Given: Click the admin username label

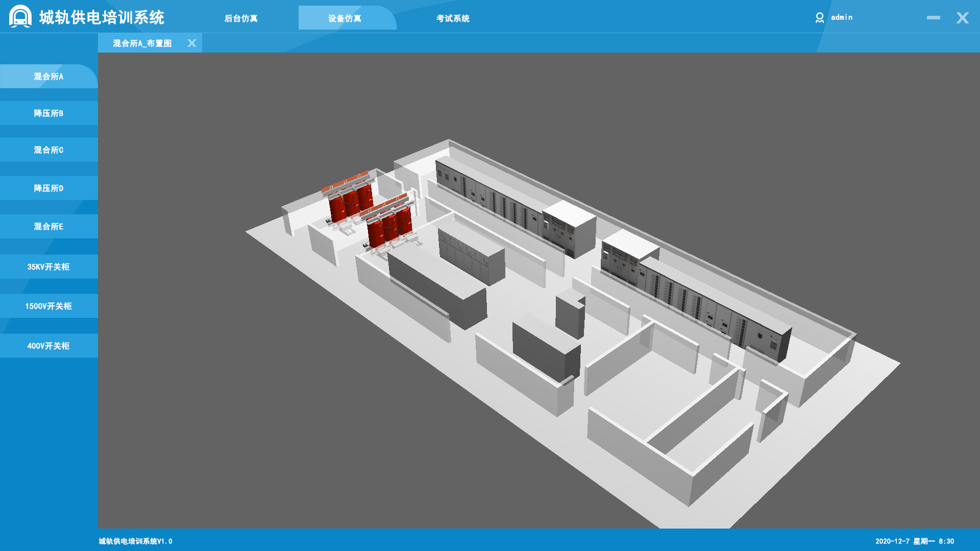Looking at the screenshot, I should (x=842, y=17).
